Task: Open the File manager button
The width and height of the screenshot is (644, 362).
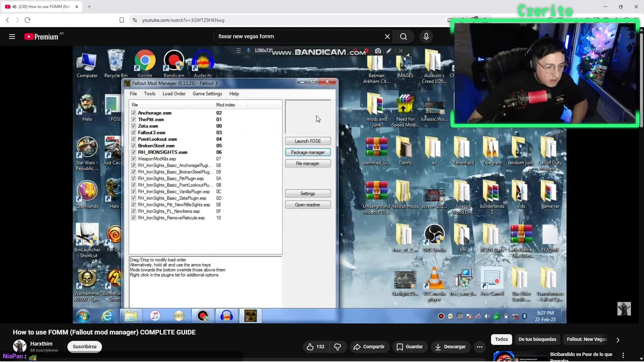Action: (x=308, y=163)
